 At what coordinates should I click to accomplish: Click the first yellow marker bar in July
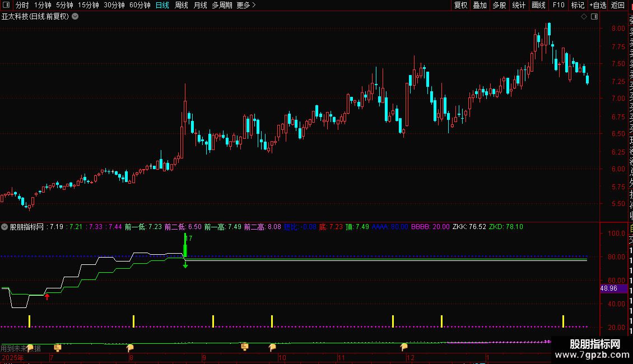click(30, 321)
